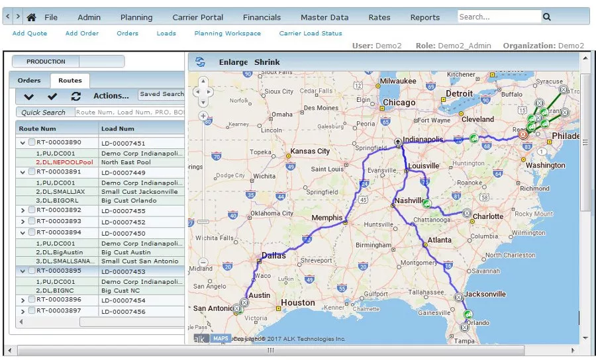Image resolution: width=596 pixels, height=364 pixels.
Task: Click the PRODUCTION button
Action: tap(46, 62)
